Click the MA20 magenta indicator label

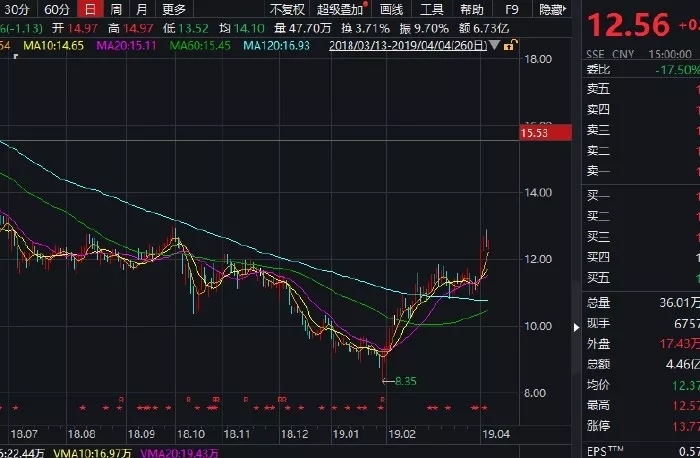click(125, 46)
